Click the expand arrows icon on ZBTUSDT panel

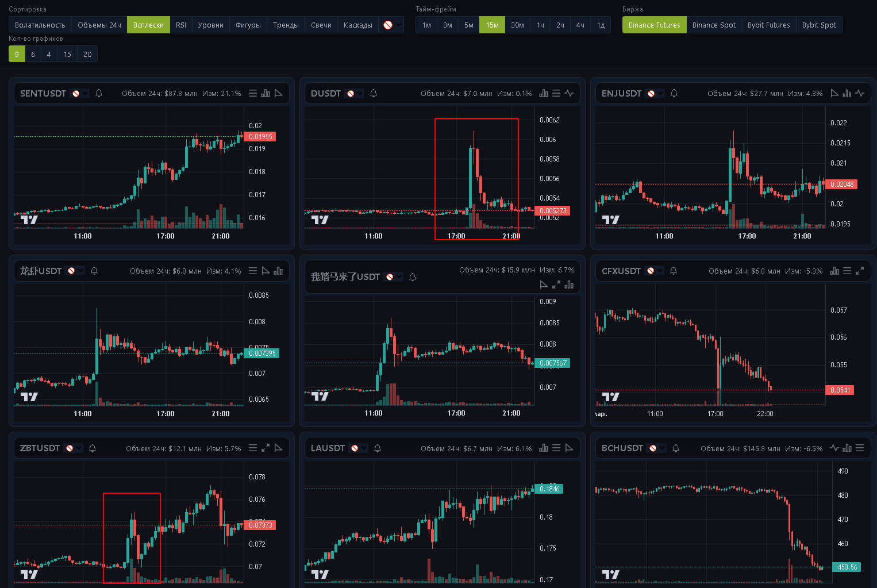click(x=266, y=448)
